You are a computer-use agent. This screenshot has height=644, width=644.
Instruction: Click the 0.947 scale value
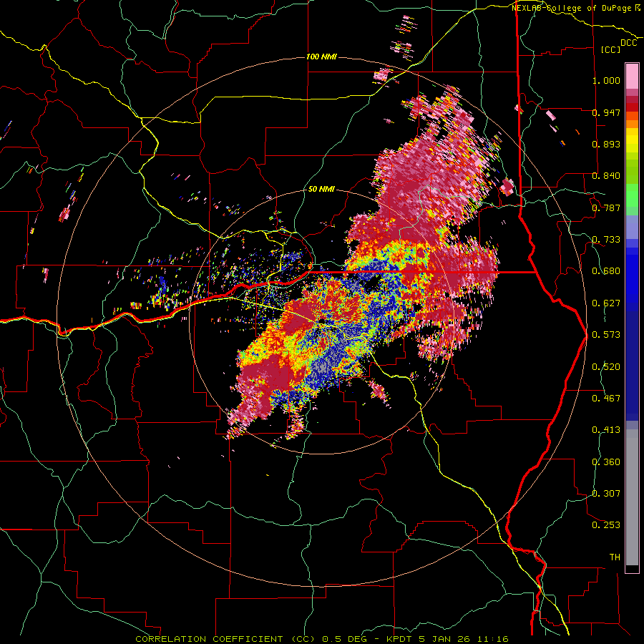(606, 112)
